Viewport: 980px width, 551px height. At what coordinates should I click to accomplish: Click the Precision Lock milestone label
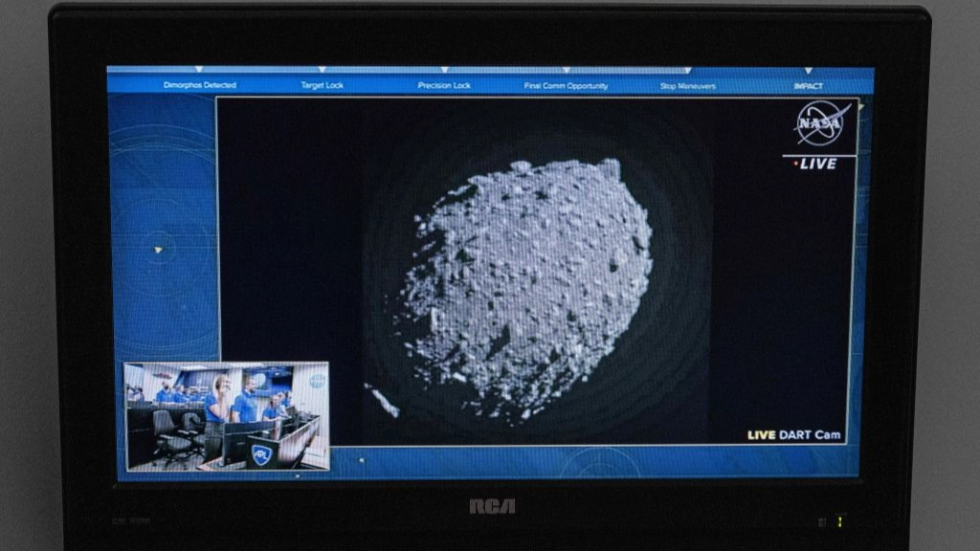tap(444, 85)
